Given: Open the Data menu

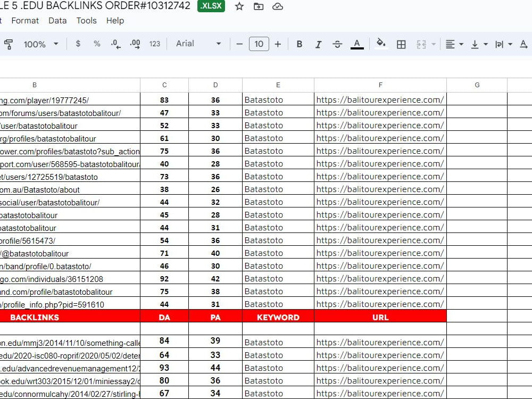Looking at the screenshot, I should coord(57,21).
